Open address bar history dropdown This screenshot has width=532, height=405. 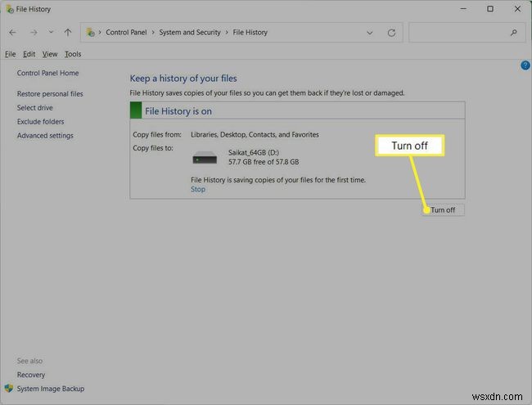[x=370, y=33]
